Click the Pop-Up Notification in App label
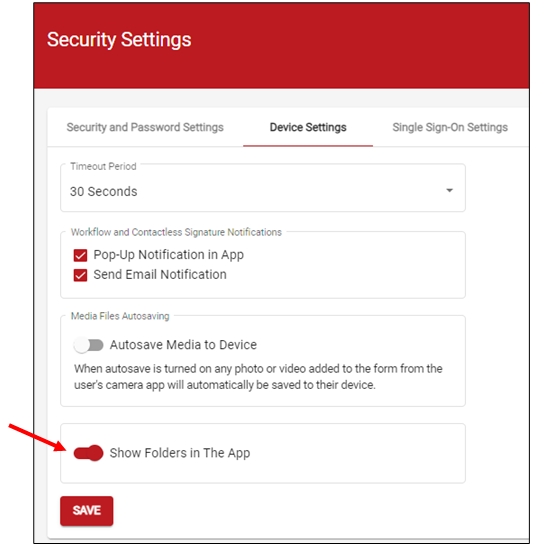 pos(169,255)
